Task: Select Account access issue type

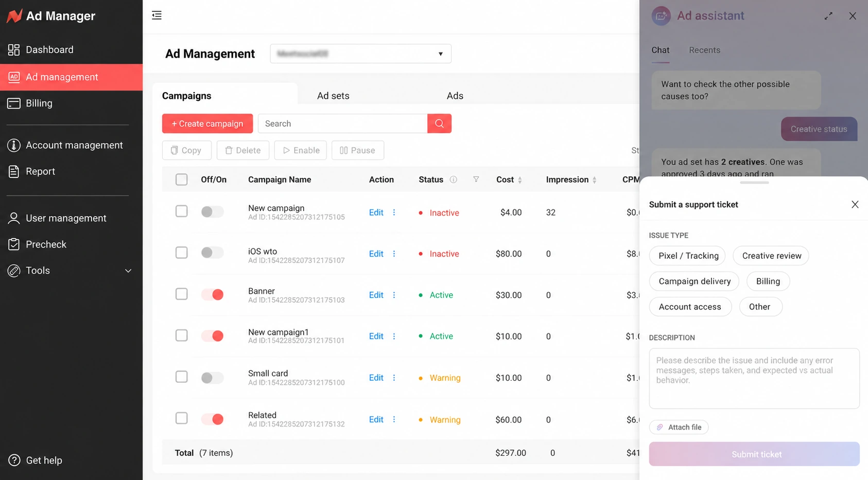Action: [x=690, y=307]
